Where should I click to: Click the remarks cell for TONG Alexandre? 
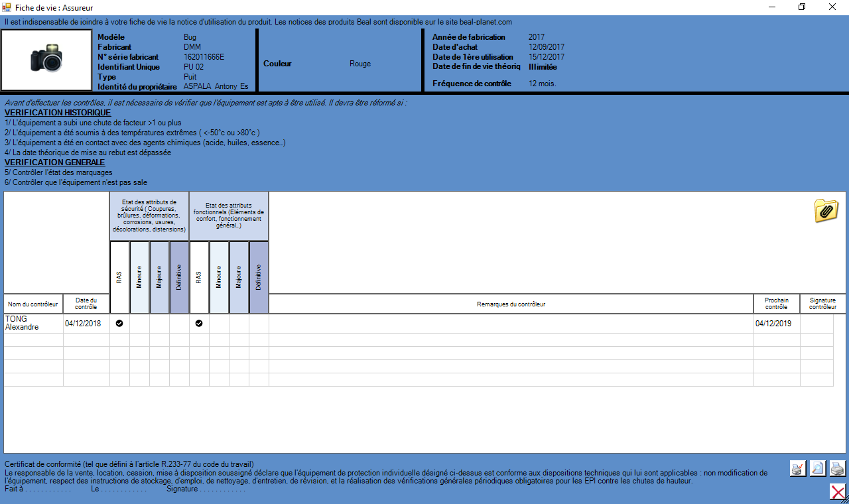click(x=511, y=324)
